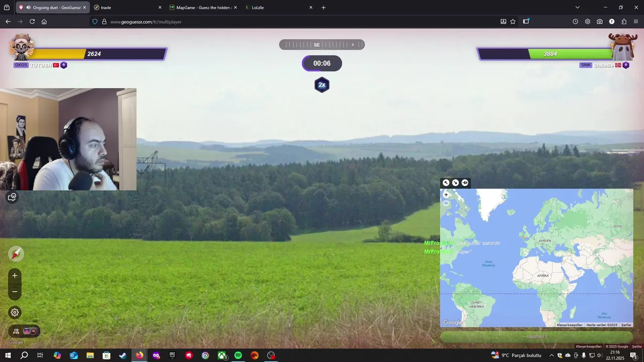Image resolution: width=644 pixels, height=362 pixels.
Task: Open a new browser tab
Action: pos(324,8)
